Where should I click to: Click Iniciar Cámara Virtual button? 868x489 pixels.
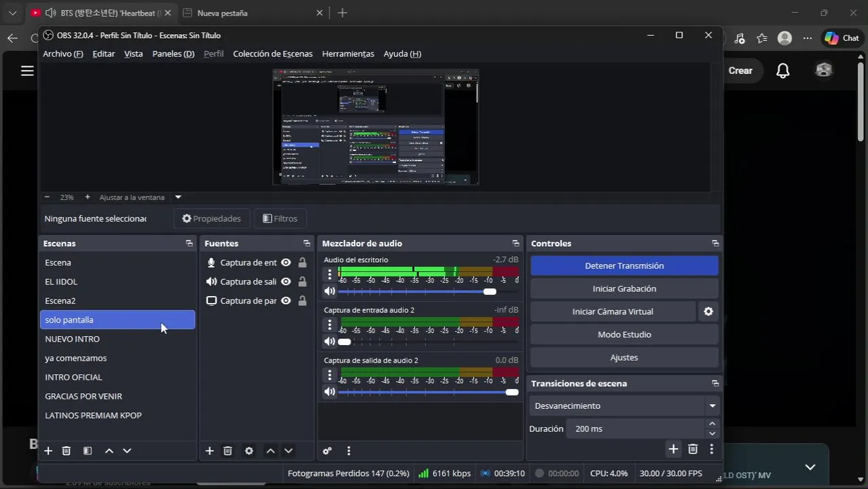[613, 312]
